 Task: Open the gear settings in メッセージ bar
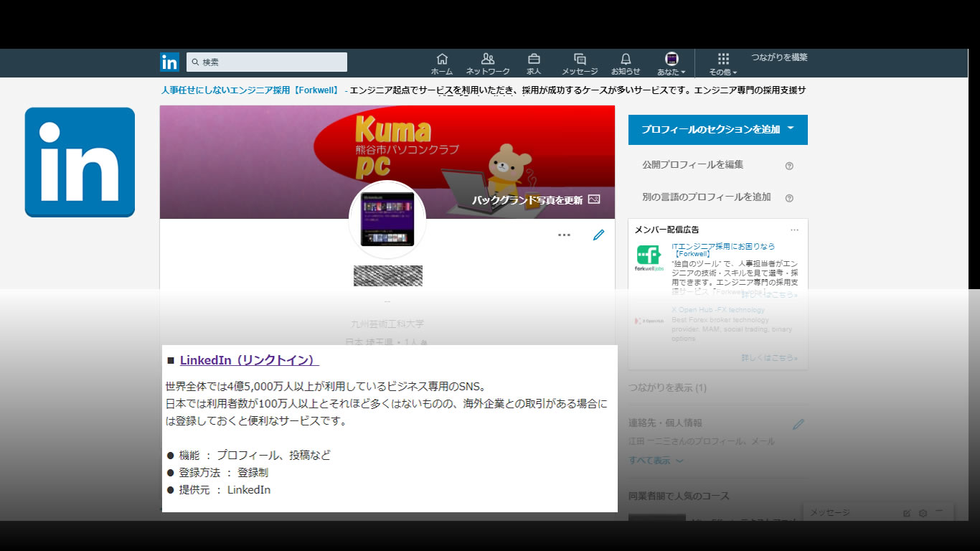point(923,513)
